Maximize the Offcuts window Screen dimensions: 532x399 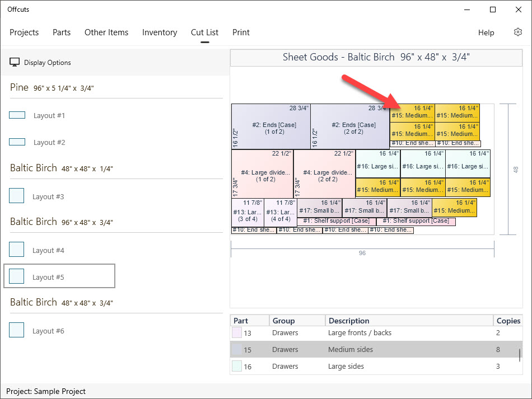493,10
